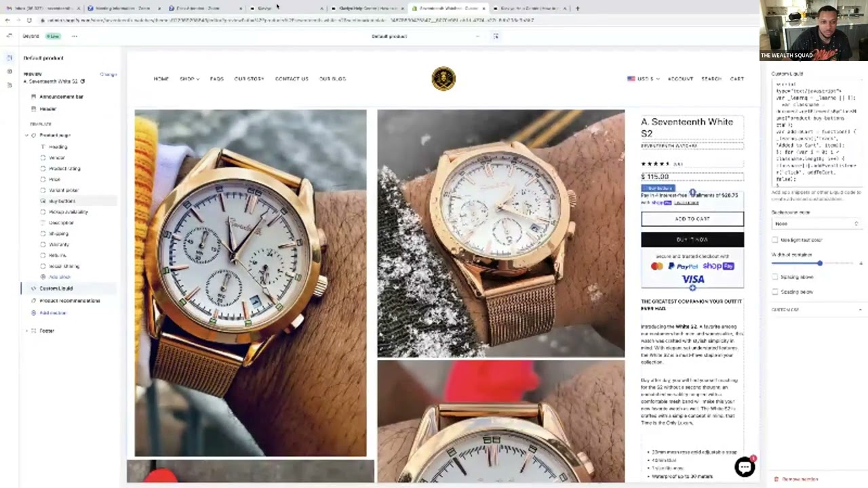Screen dimensions: 868x488
Task: Select the Header section icon
Action: coord(33,108)
